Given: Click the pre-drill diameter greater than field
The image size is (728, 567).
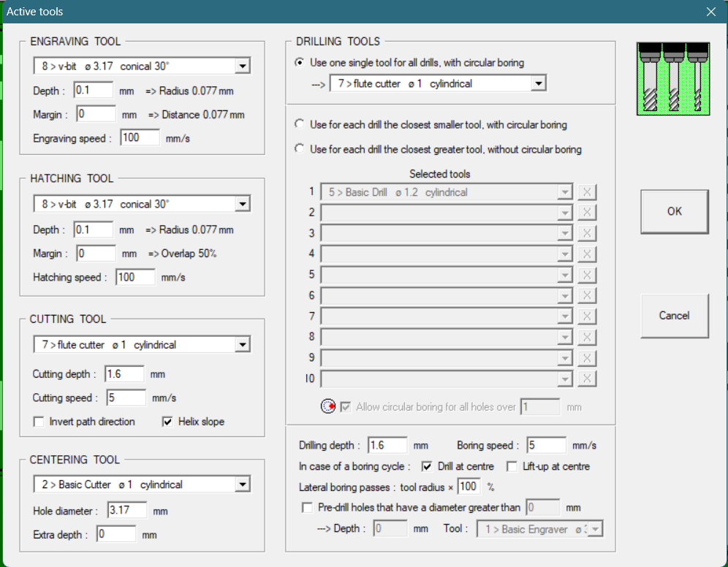Looking at the screenshot, I should tap(543, 508).
